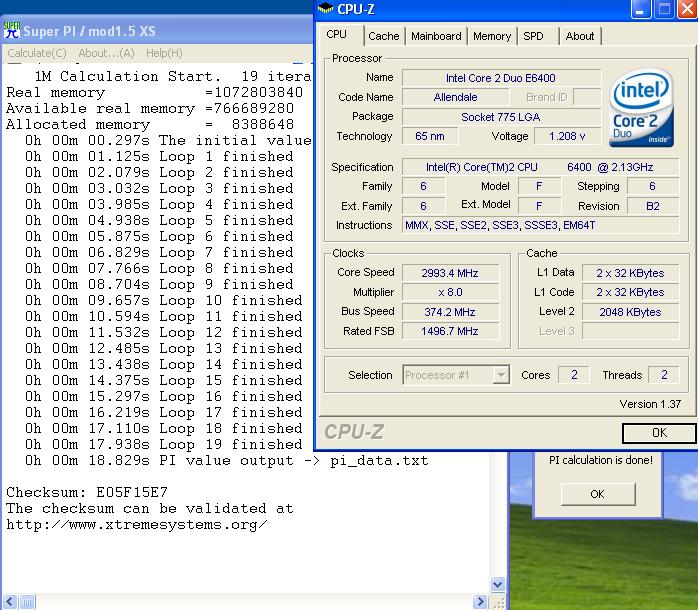Click the Super PI horizontal scrollbar left arrow

click(x=10, y=602)
